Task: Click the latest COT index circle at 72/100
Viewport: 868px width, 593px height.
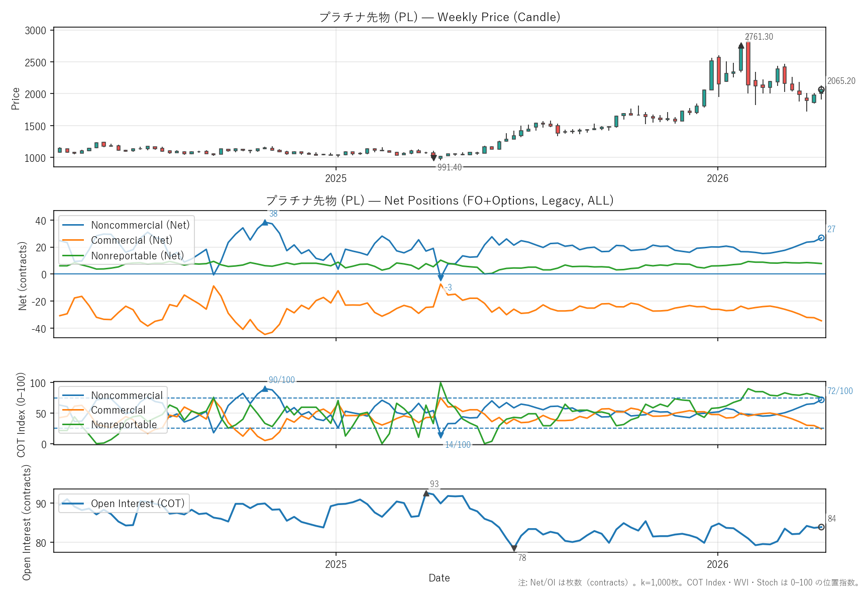Action: tap(821, 400)
